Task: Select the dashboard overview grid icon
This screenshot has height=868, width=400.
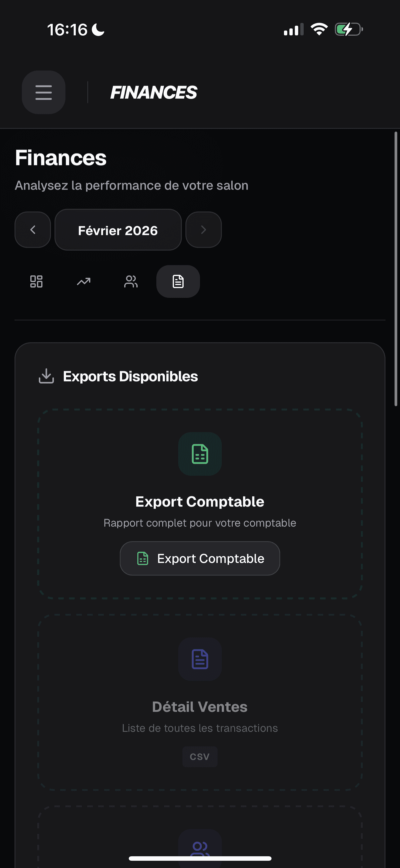Action: (x=36, y=281)
